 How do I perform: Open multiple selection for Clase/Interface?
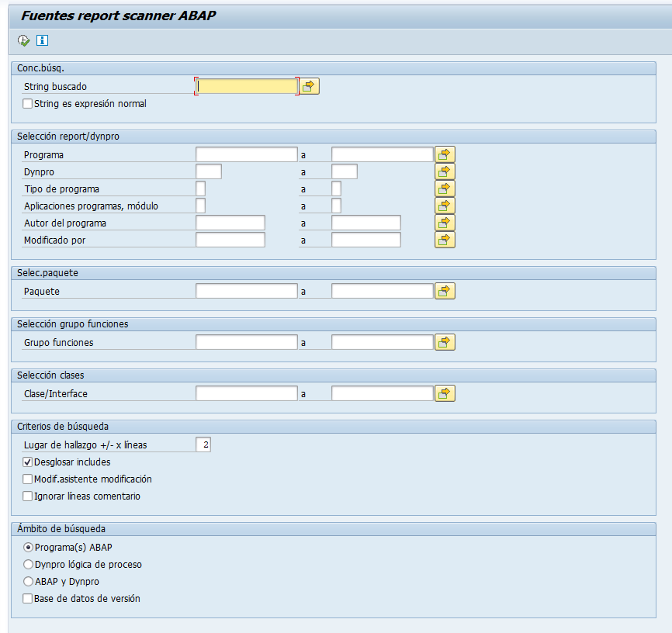tap(444, 393)
